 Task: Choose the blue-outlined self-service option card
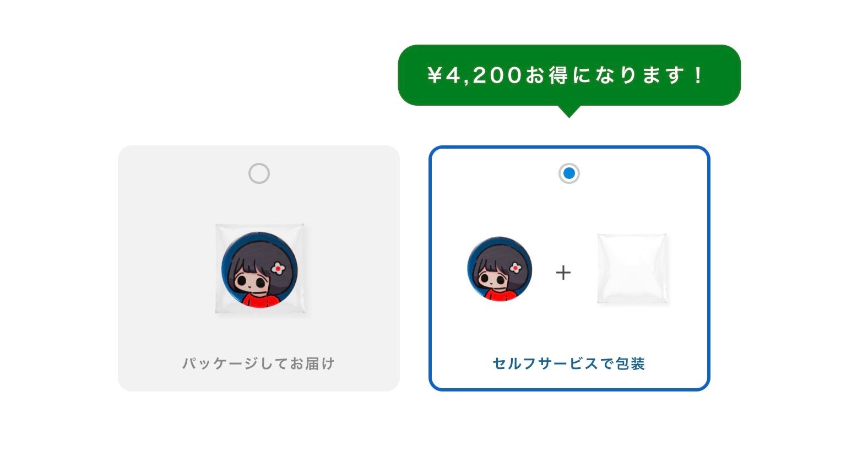point(569,268)
